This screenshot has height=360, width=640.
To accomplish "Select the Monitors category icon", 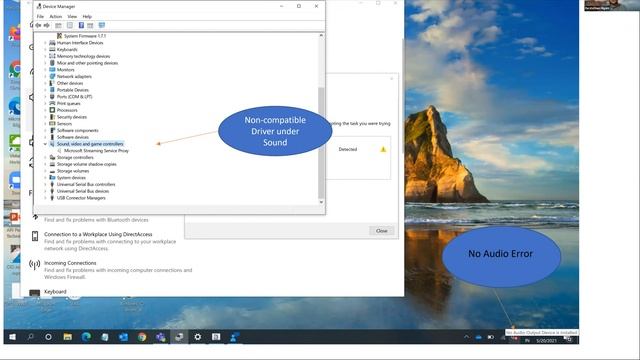I will click(52, 70).
